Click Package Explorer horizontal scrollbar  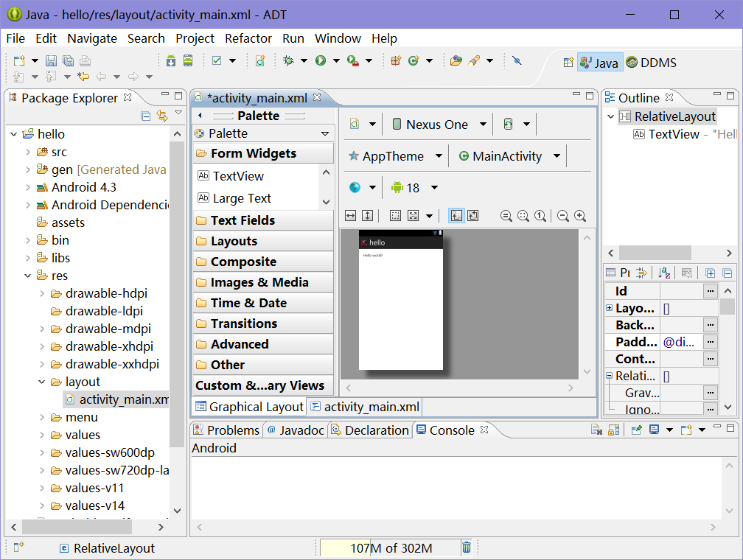pyautogui.click(x=77, y=526)
